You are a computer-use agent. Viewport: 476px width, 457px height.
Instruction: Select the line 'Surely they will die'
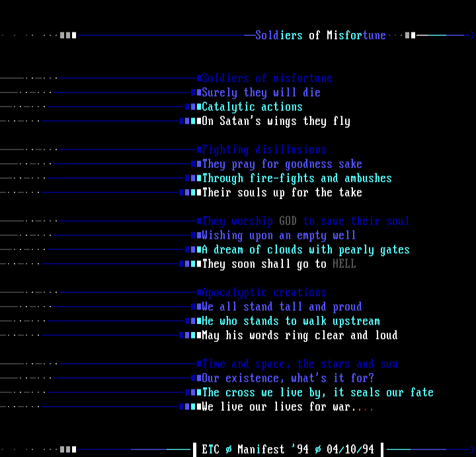click(261, 93)
